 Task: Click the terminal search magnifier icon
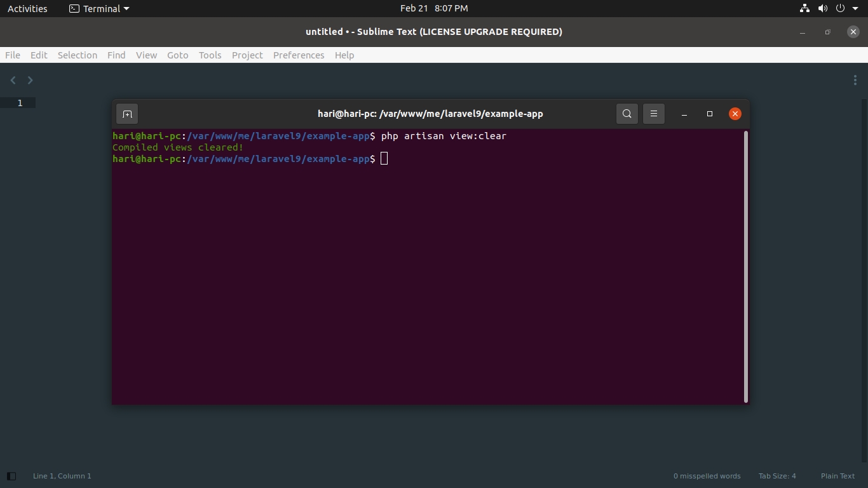click(627, 114)
